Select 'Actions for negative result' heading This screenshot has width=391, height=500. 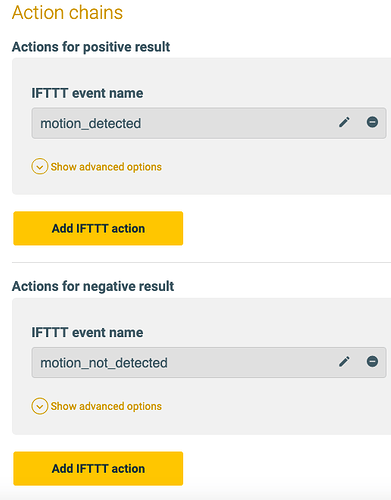coord(93,286)
